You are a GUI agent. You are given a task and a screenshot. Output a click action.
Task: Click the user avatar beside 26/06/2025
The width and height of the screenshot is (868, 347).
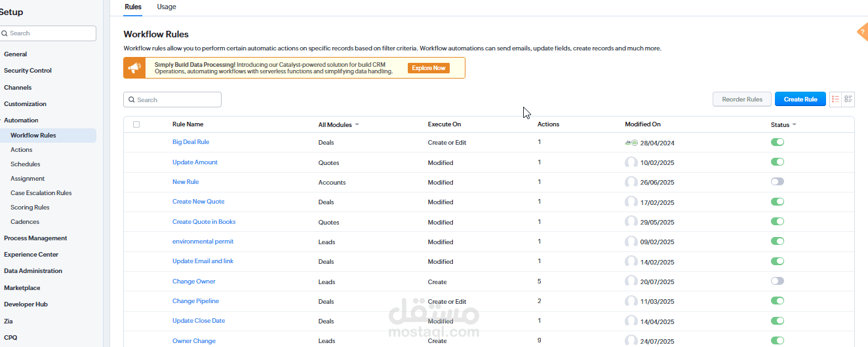(631, 182)
